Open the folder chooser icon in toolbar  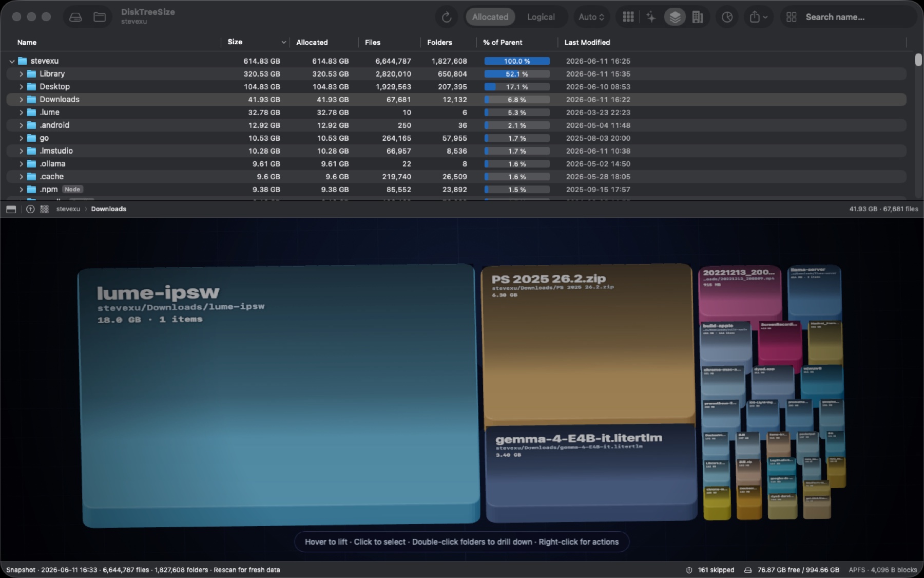100,17
